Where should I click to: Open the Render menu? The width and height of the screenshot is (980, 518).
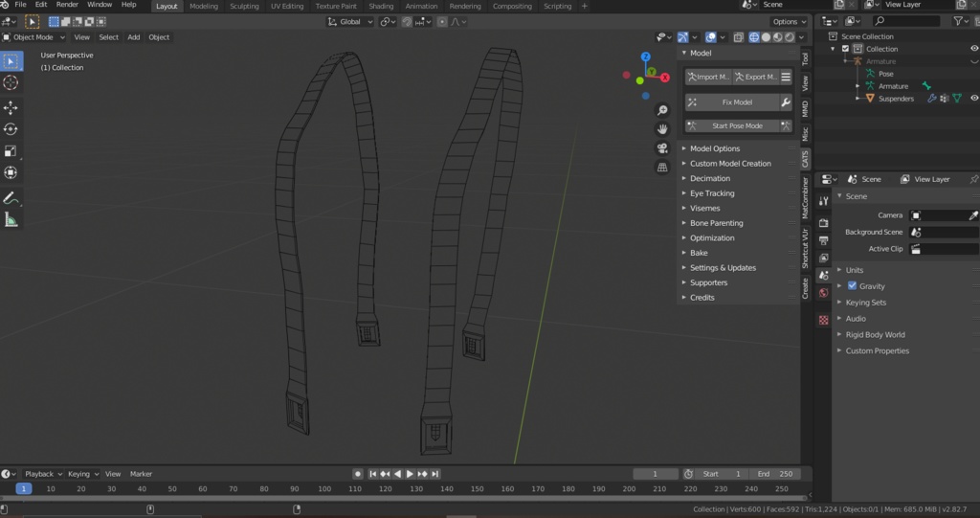[67, 5]
